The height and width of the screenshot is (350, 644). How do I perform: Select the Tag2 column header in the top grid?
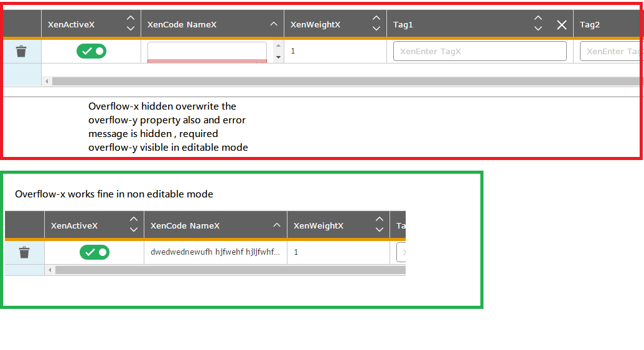(x=590, y=25)
